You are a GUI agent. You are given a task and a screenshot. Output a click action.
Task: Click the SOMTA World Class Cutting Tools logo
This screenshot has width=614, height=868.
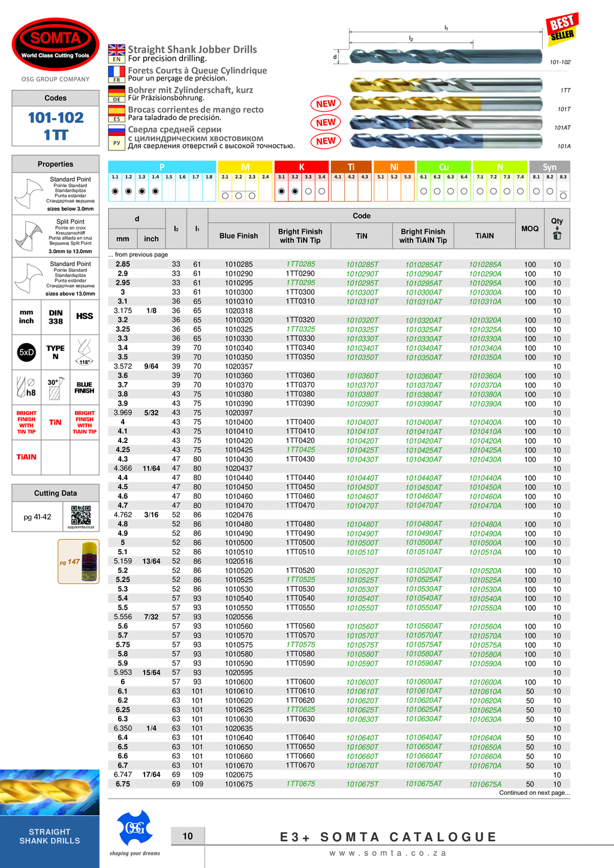(55, 44)
